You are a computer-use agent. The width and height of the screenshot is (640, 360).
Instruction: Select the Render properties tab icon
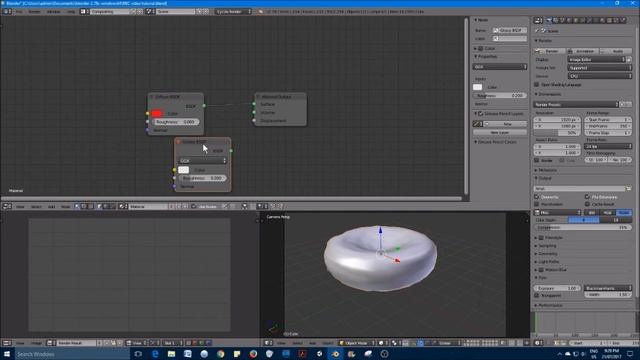(x=549, y=20)
